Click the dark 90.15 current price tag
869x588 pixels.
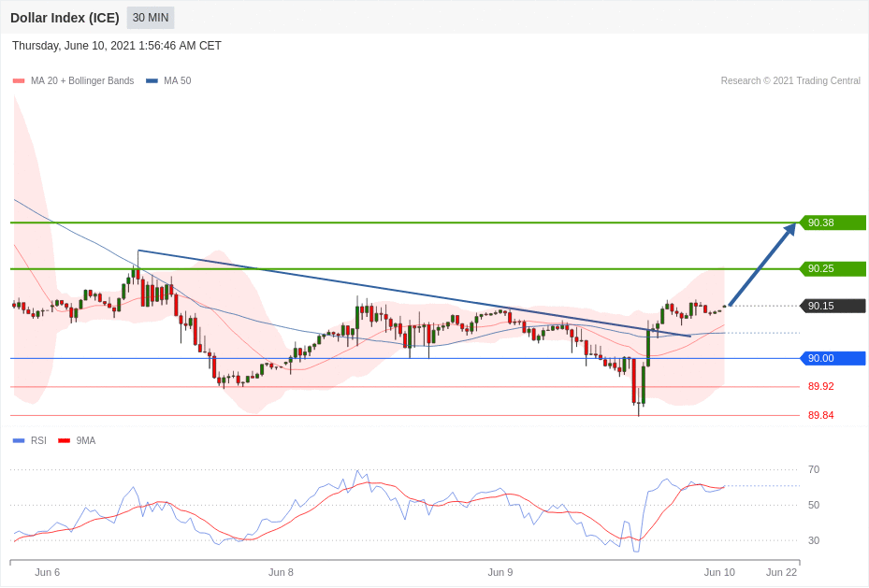tap(832, 306)
